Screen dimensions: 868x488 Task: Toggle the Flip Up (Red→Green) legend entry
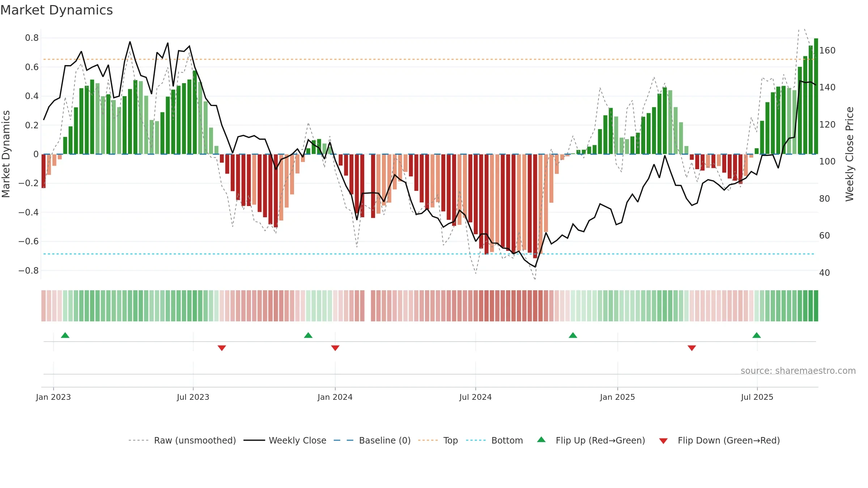click(591, 440)
